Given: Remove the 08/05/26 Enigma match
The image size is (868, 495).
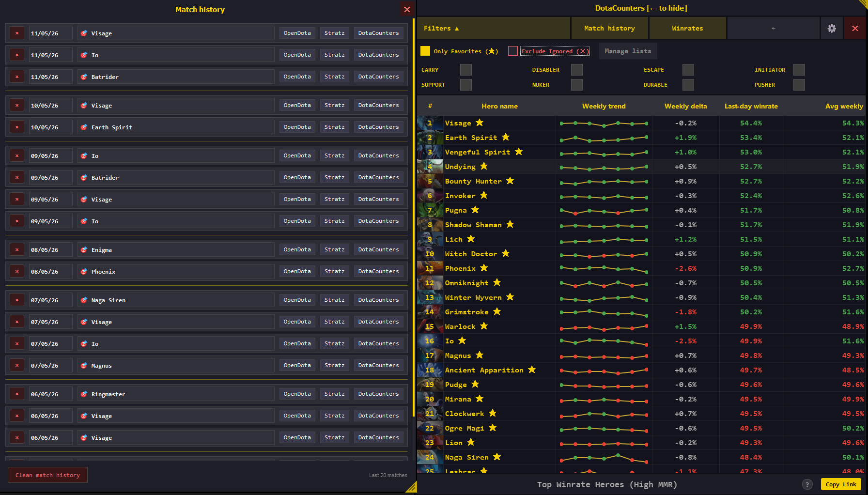Looking at the screenshot, I should 17,250.
